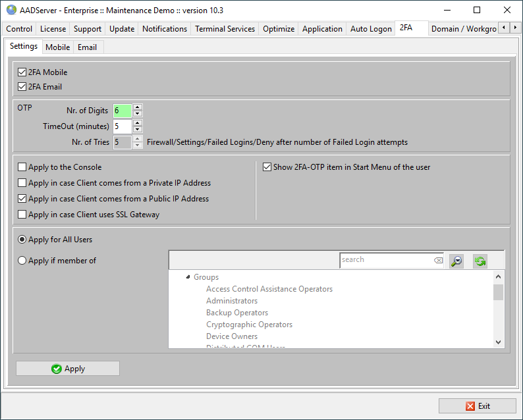Open the Terminal Services tab
The width and height of the screenshot is (523, 420).
225,29
